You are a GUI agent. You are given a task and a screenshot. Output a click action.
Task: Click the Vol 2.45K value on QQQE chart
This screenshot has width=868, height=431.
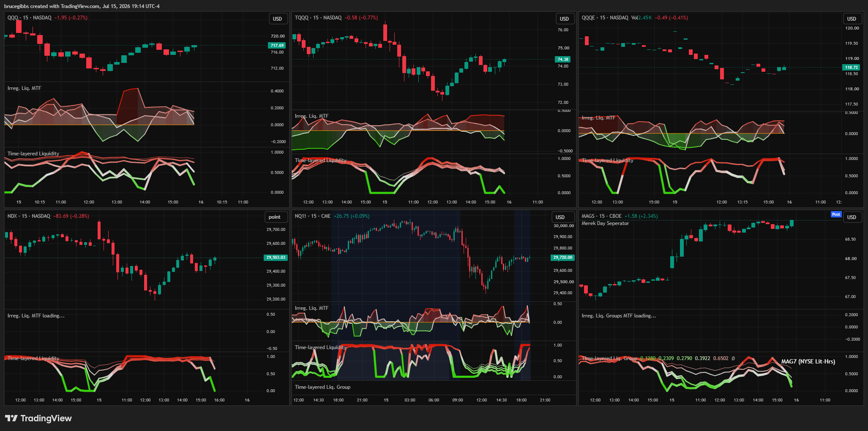pos(641,18)
